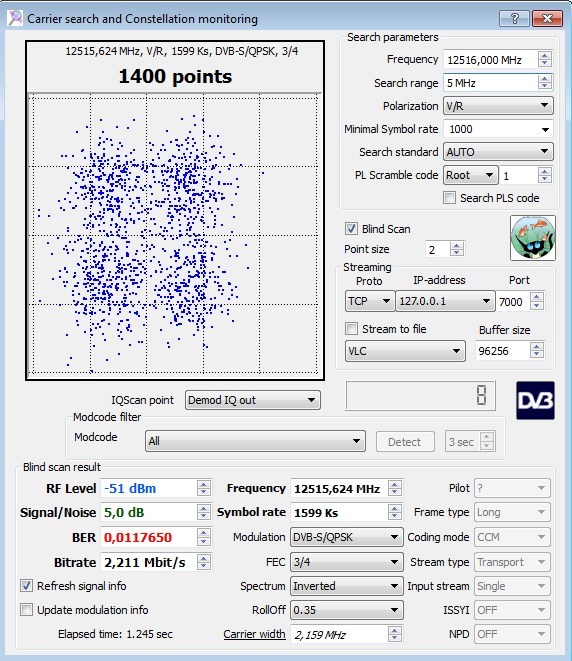Viewport: 572px width, 661px height.
Task: Check Update modulation info
Action: [x=26, y=610]
